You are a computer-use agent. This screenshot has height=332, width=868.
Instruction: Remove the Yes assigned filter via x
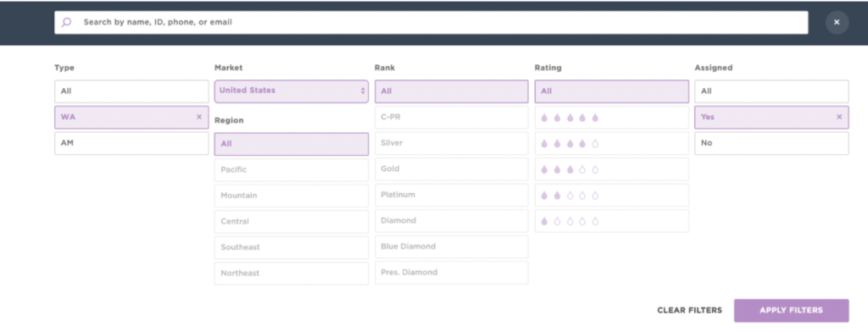click(839, 118)
